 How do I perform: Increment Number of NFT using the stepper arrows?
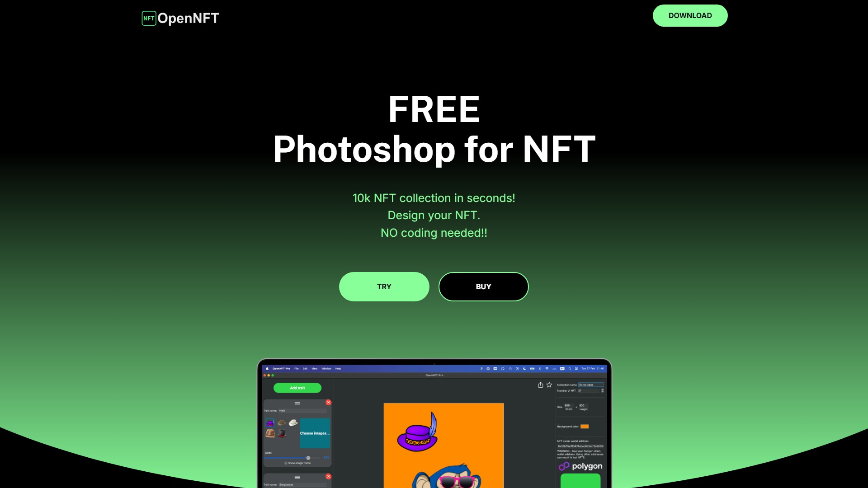602,390
